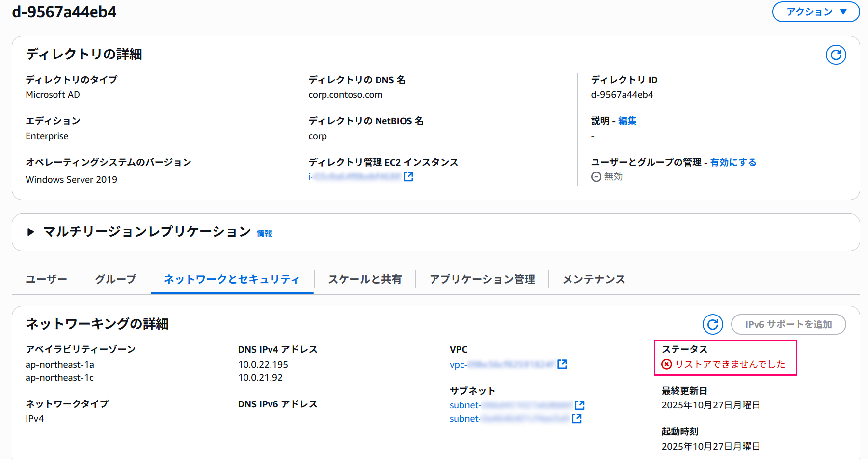
Task: Collapse the disclosure triangle next to マルチリージョンレプリケーション
Action: point(30,232)
